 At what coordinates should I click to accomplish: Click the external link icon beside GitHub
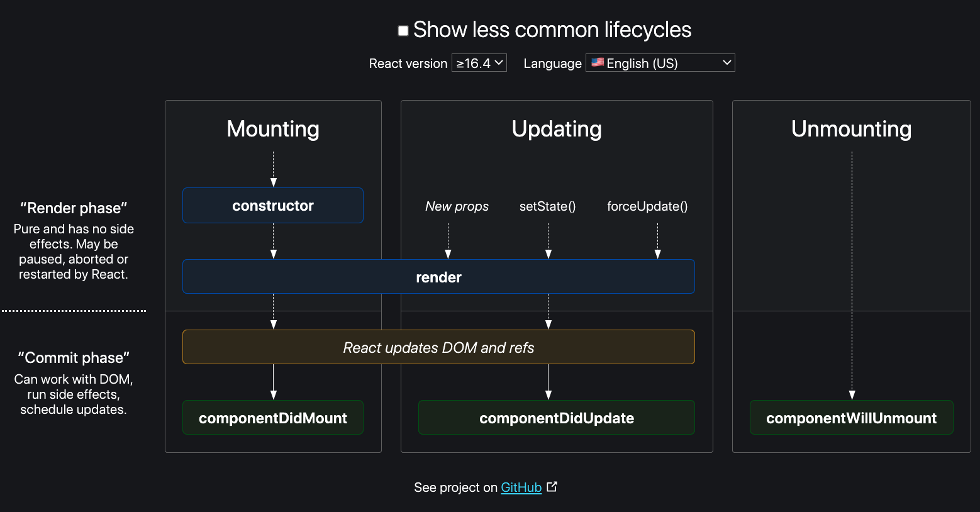point(552,486)
